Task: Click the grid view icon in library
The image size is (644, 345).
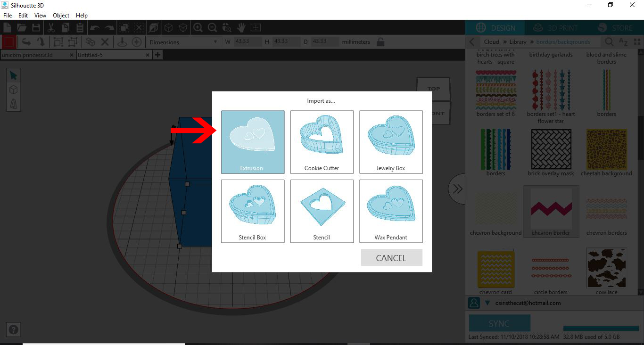Action: click(637, 42)
